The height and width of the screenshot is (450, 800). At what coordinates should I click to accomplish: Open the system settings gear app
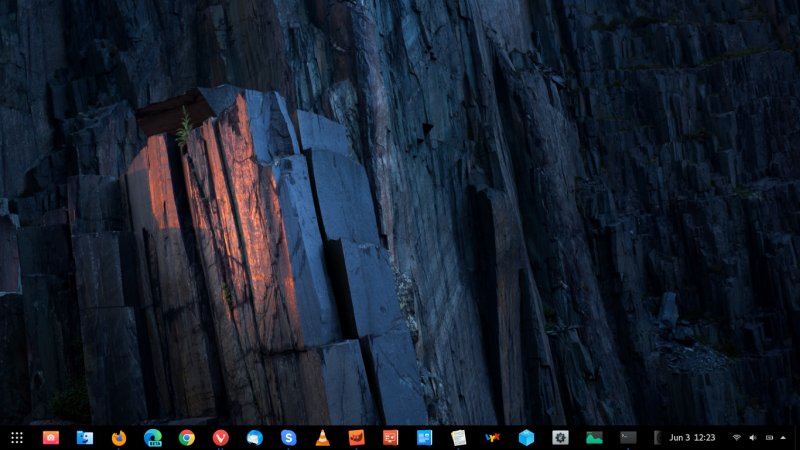click(560, 438)
